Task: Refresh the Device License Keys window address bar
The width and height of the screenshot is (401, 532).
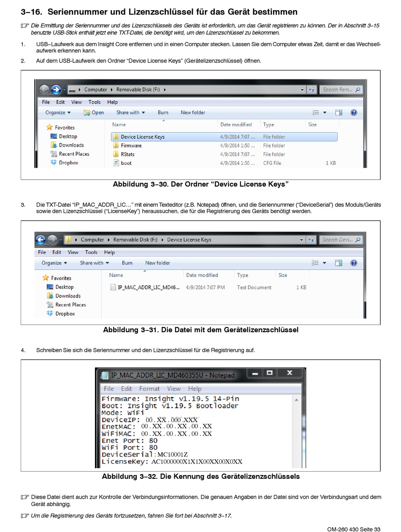Action: click(312, 240)
